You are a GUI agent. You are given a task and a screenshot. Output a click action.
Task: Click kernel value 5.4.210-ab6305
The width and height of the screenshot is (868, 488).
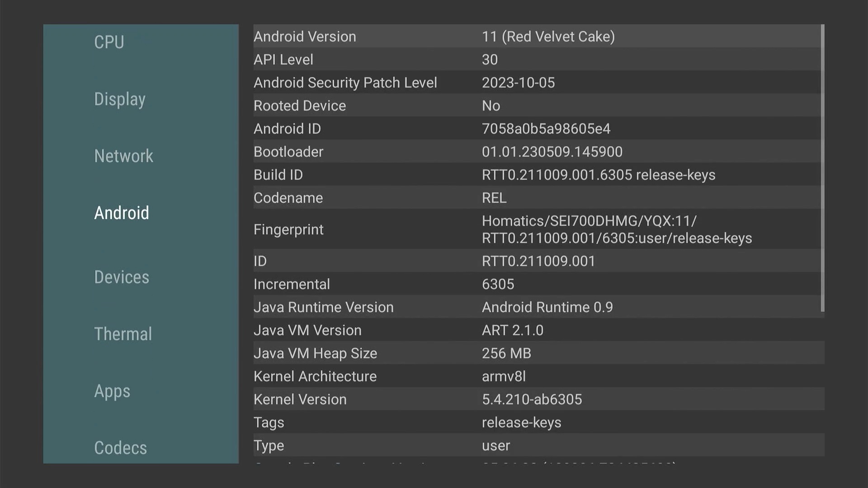click(x=532, y=399)
